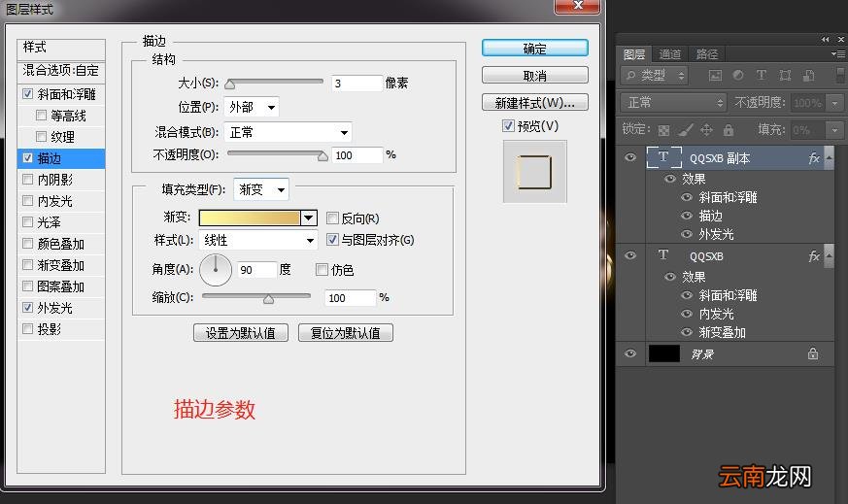The image size is (848, 504).
Task: Enable 纹理 checkbox
Action: point(41,136)
